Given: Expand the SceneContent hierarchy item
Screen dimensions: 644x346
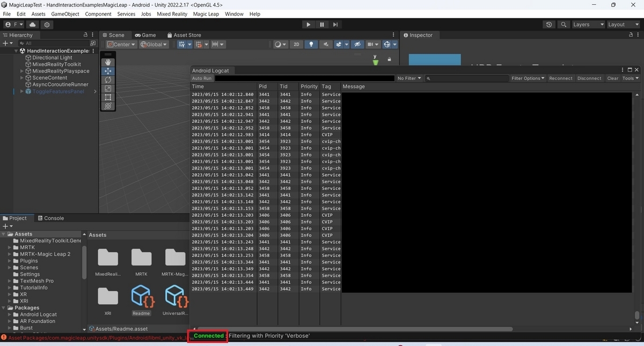Looking at the screenshot, I should point(22,78).
